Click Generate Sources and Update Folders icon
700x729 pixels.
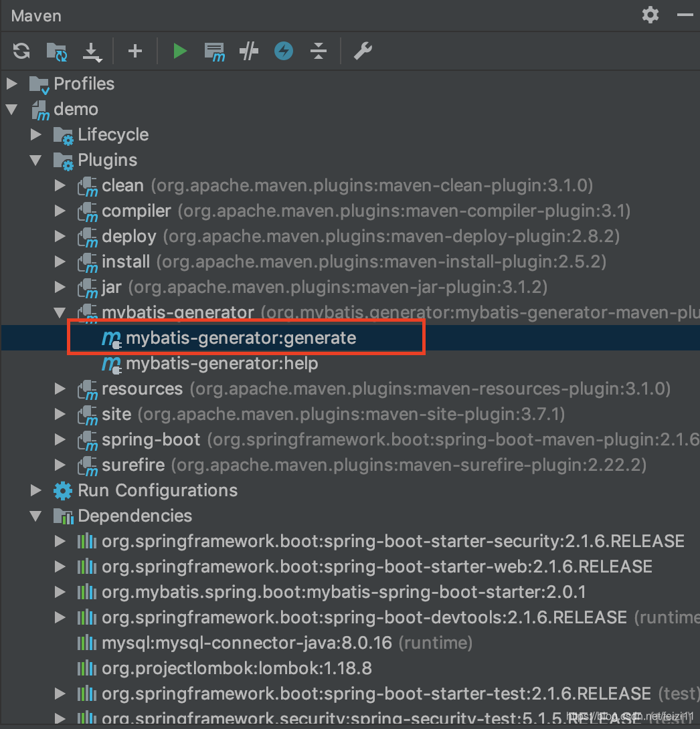click(57, 51)
